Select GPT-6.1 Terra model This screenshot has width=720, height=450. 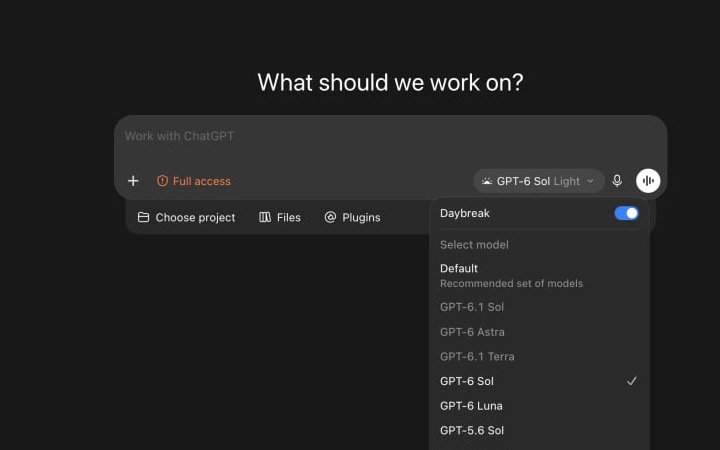pos(539,356)
